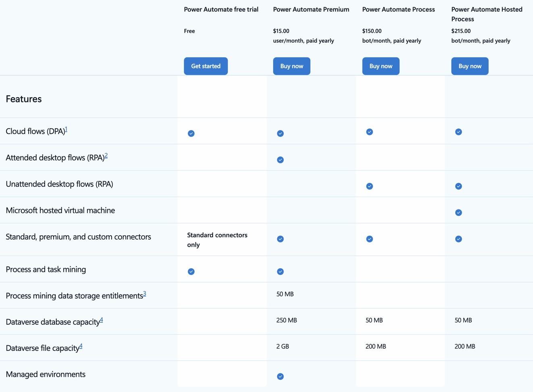Click Microsoft hosted virtual machine checkmark
Viewport: 533px width, 392px height.
458,213
